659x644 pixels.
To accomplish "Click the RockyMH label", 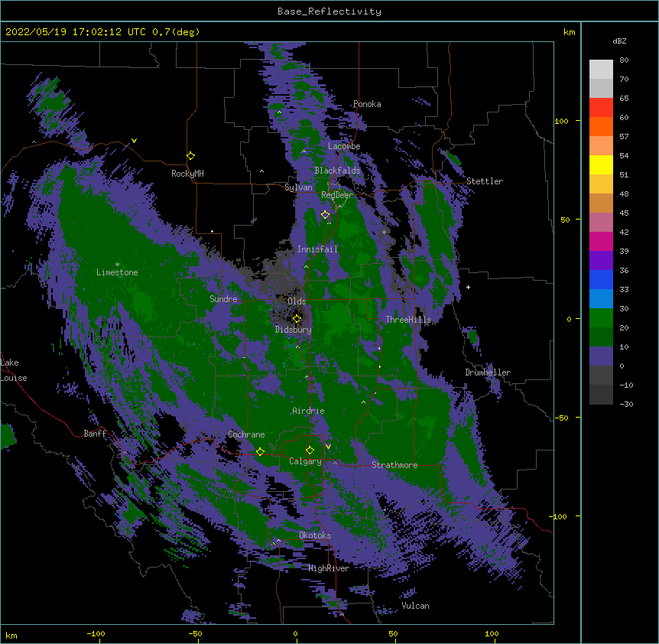I will pos(187,174).
